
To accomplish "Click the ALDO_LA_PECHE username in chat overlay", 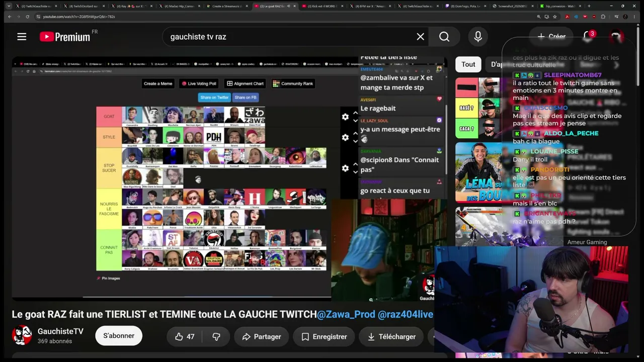I will click(571, 133).
